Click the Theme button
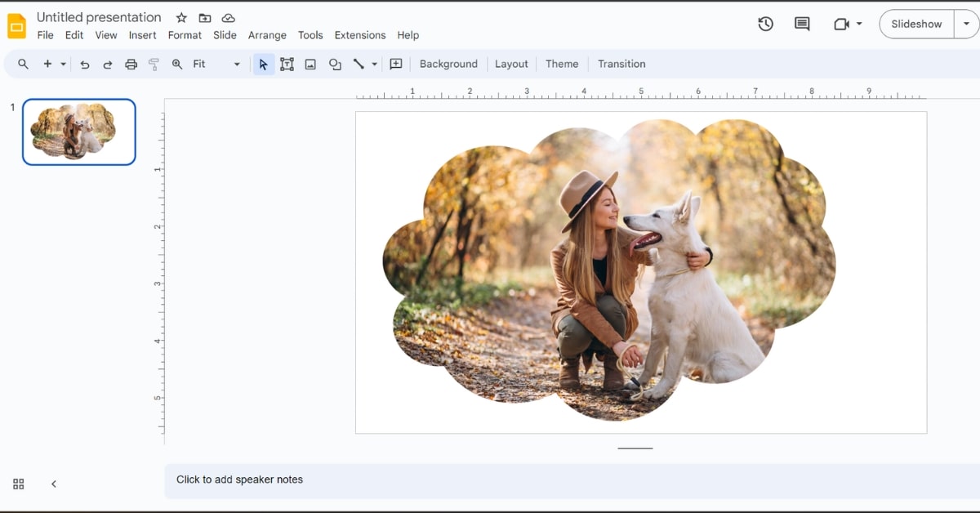The height and width of the screenshot is (513, 980). click(x=562, y=64)
